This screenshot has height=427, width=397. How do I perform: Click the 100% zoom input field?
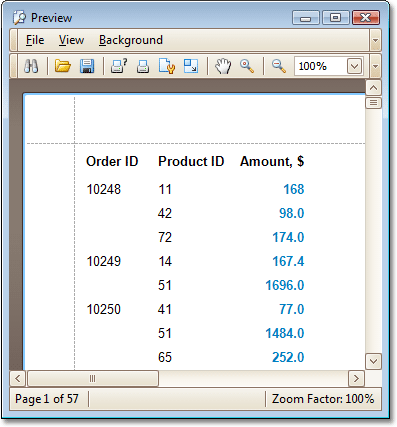click(321, 66)
